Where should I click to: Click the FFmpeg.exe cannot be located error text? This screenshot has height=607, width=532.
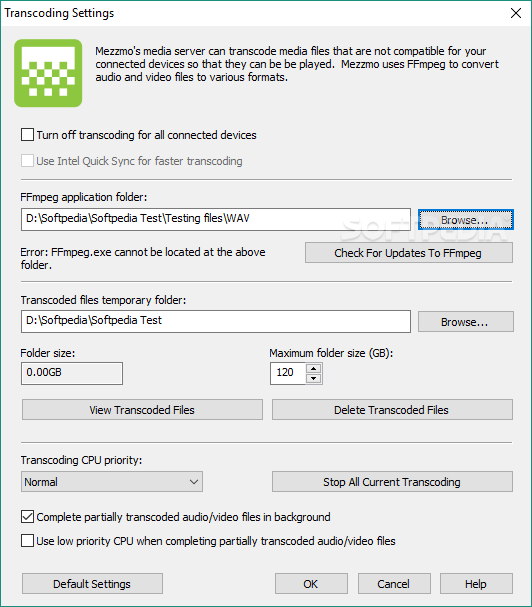click(143, 258)
